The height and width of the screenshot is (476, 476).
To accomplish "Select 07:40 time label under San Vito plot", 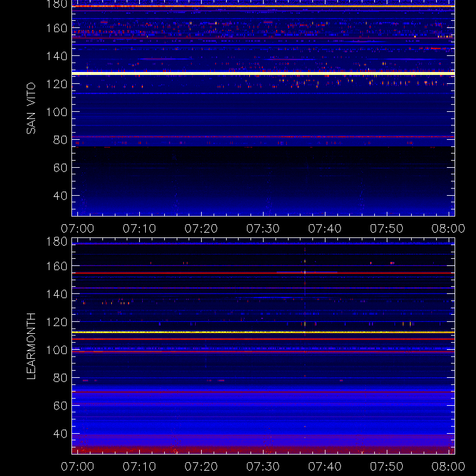I will (325, 228).
